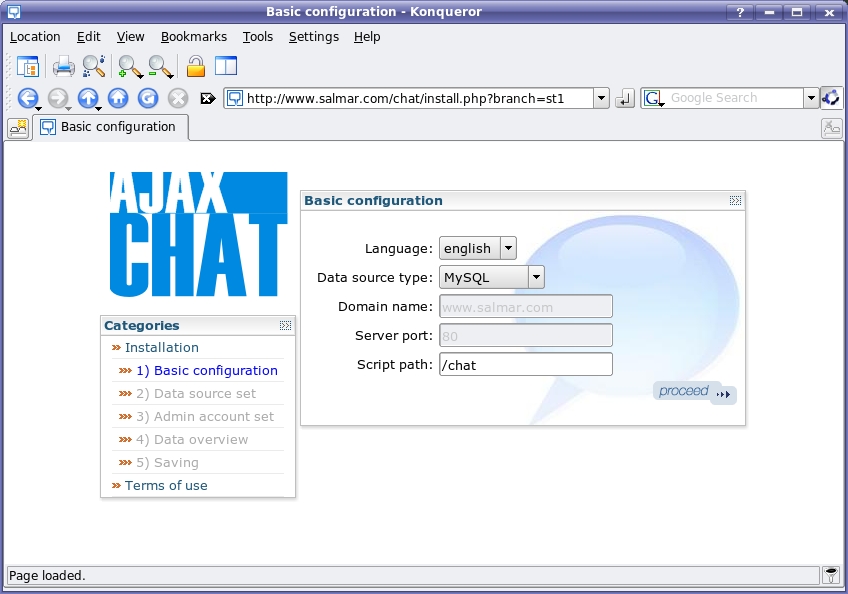Open the Settings menu
This screenshot has height=594, width=848.
coord(313,37)
